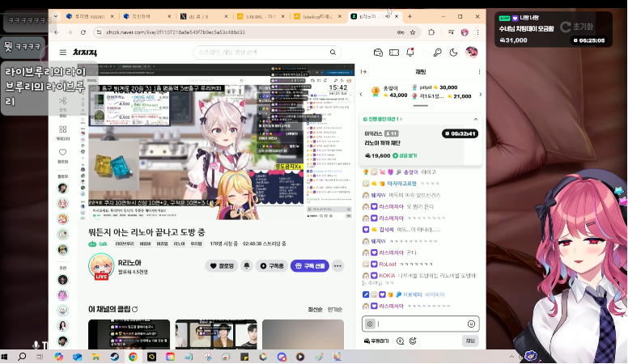Viewport: 628px width, 364px height.
Task: Click the search magnifier in Chzzk search box
Action: pos(333,52)
